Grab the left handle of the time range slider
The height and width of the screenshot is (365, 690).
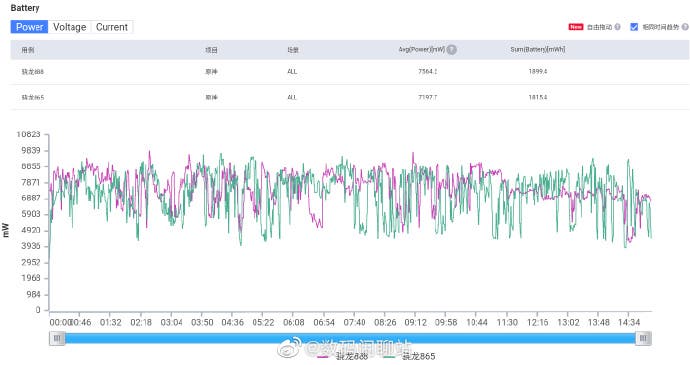coord(57,338)
